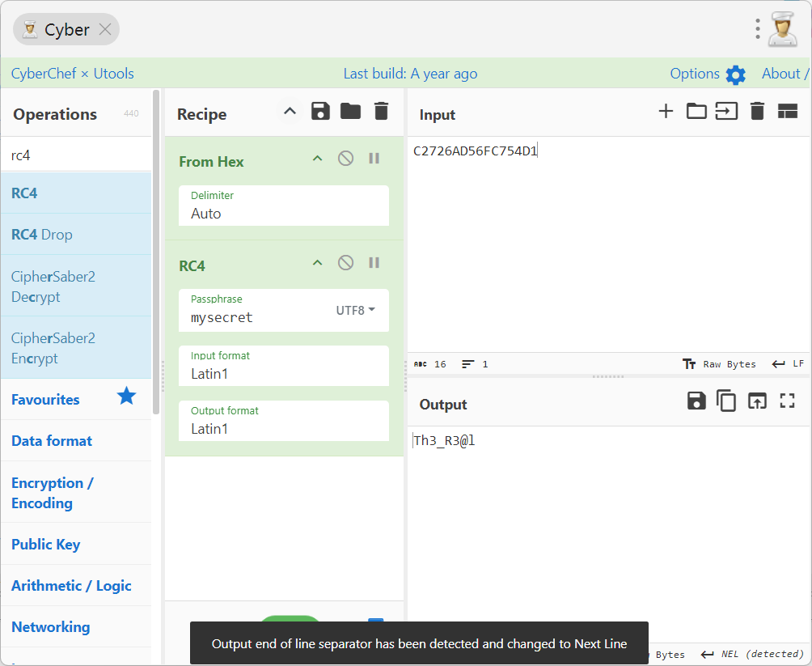Open folder as input icon

point(696,112)
